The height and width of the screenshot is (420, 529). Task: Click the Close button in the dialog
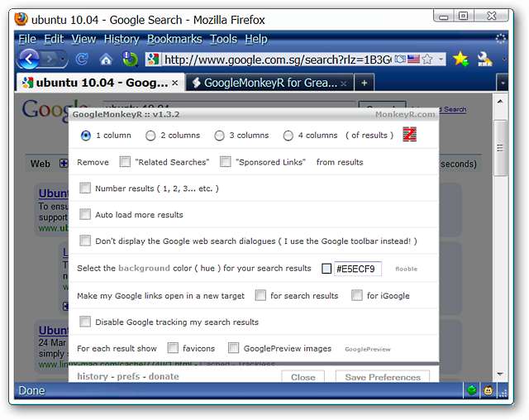[303, 377]
